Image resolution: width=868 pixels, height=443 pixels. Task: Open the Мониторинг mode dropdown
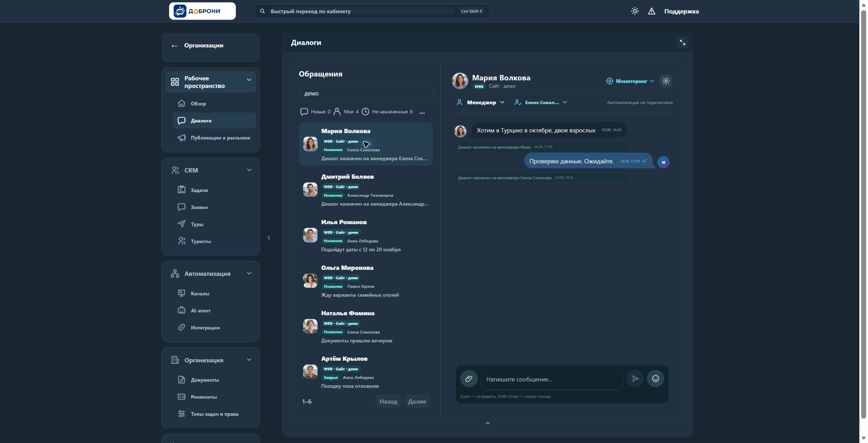[x=630, y=81]
